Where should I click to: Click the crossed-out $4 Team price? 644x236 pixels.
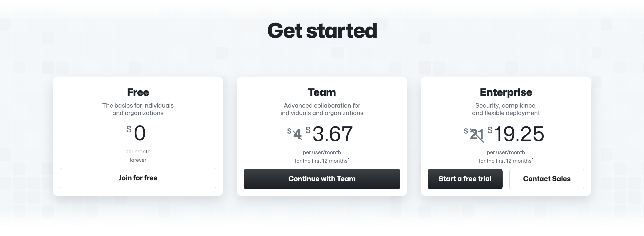coord(297,134)
